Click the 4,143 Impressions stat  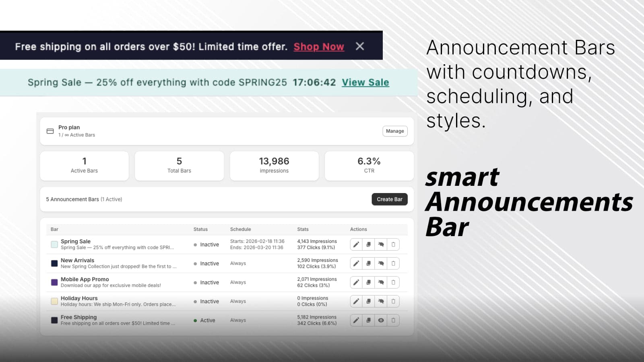pyautogui.click(x=317, y=241)
